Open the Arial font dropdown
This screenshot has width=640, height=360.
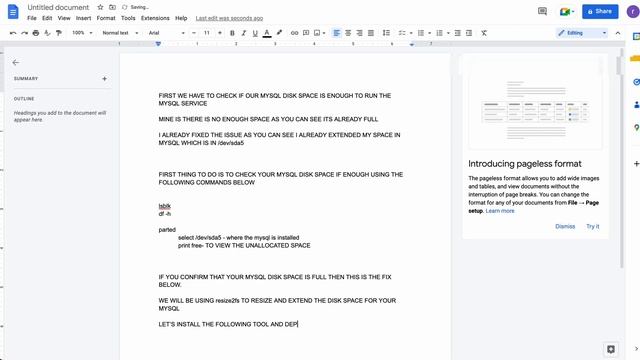(x=167, y=33)
